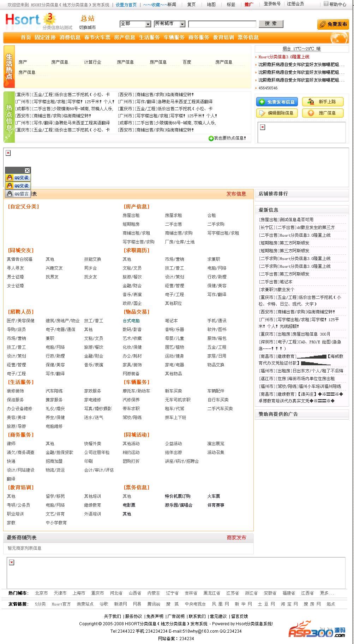Click 商家发布 link

236,538
